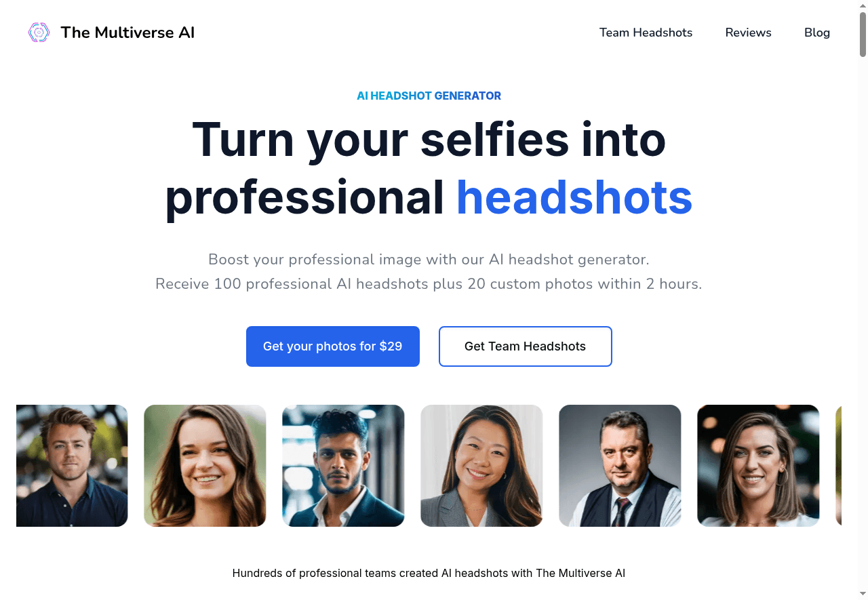Select headshot of bearded man in suit
This screenshot has height=600, width=868.
343,466
